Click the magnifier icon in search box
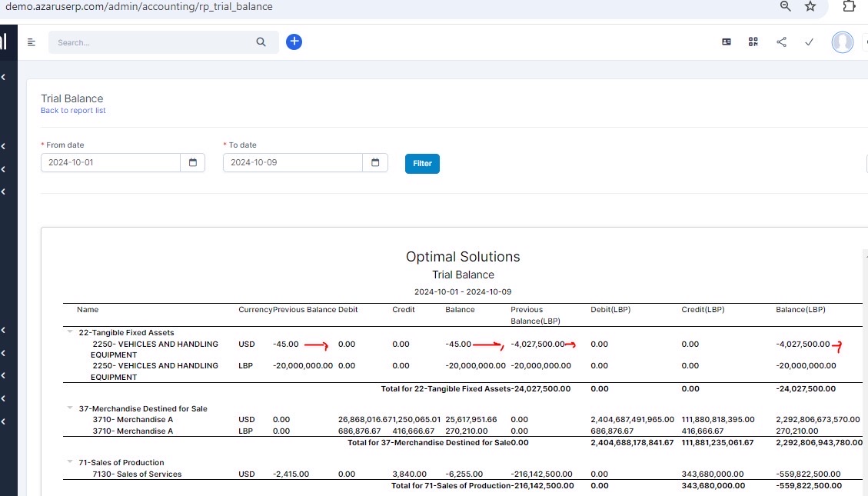This screenshot has height=496, width=868. tap(261, 42)
